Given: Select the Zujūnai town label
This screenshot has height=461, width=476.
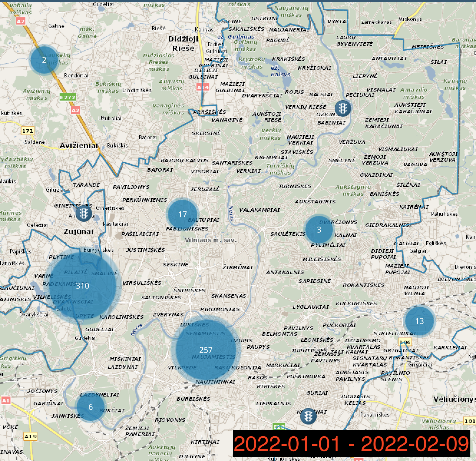Looking at the screenshot, I should 78,231.
